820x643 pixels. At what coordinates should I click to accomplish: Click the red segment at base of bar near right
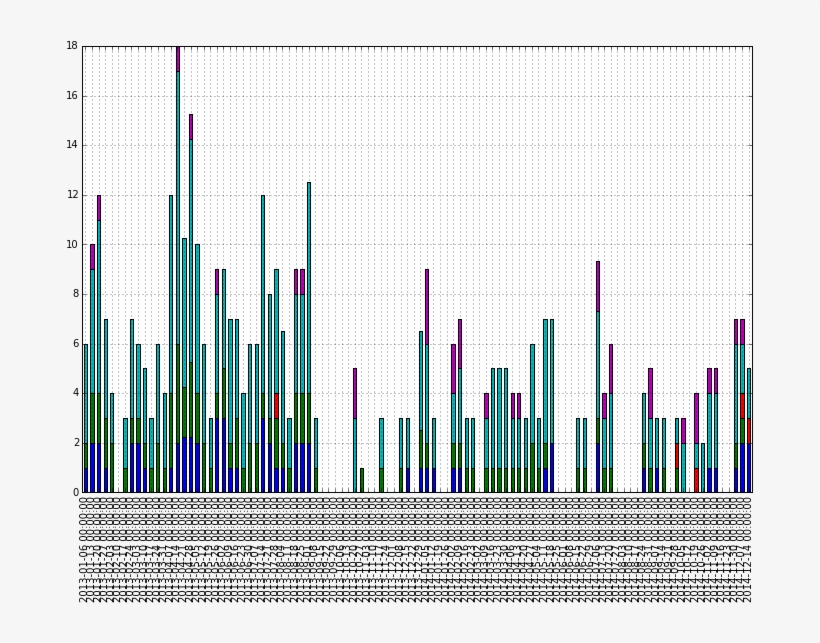697,480
